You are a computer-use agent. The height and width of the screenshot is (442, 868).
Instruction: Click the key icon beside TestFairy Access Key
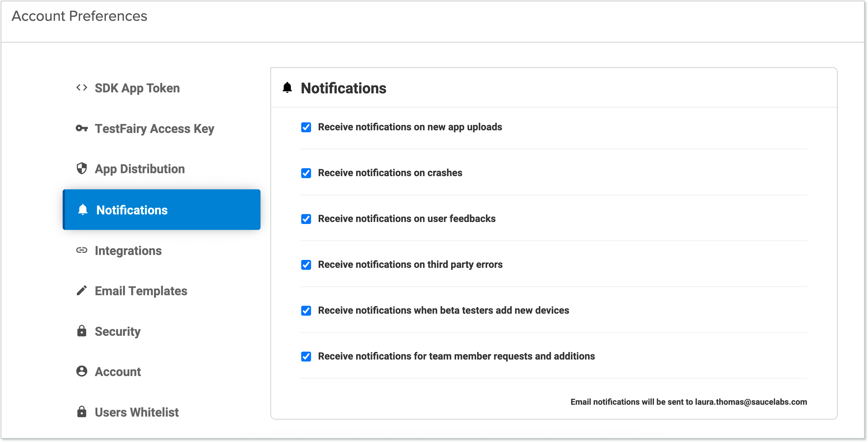coord(81,128)
